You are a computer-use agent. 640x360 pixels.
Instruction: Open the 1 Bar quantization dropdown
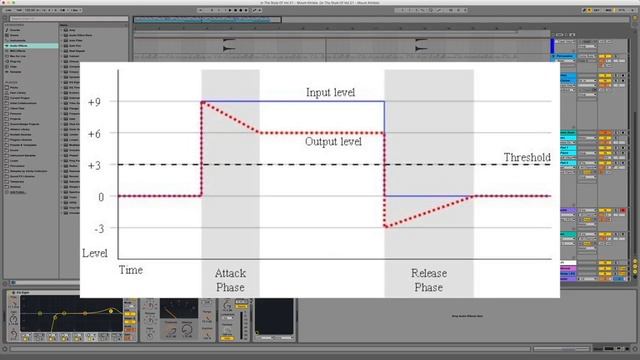pyautogui.click(x=75, y=10)
